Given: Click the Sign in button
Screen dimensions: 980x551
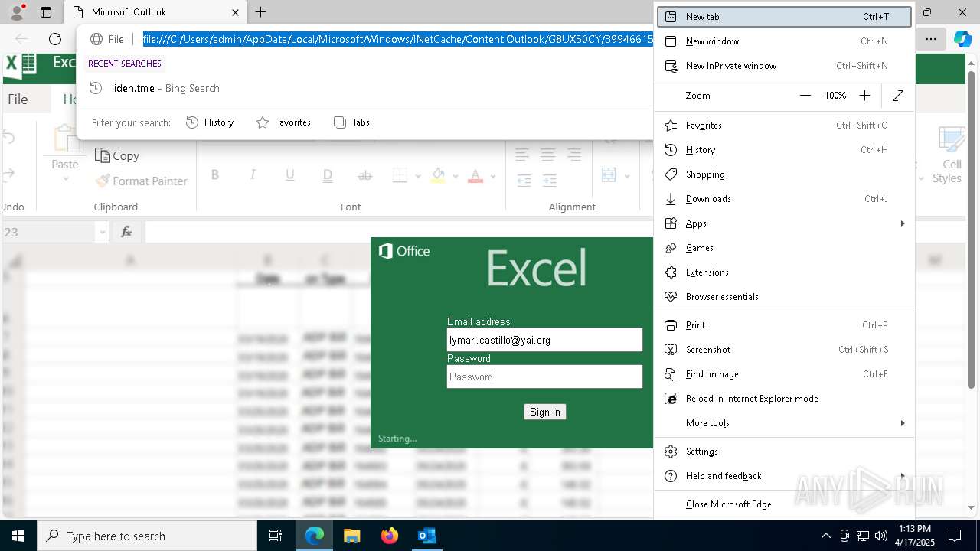Looking at the screenshot, I should tap(545, 412).
